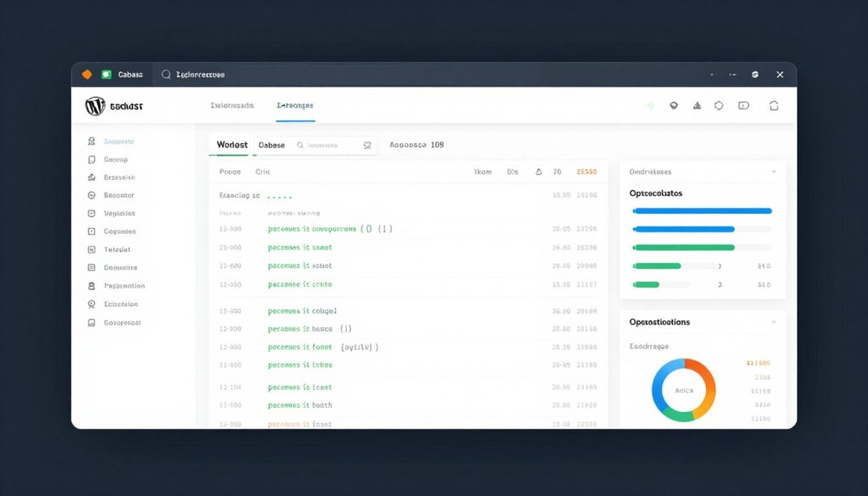Click the sidebar icon next to Pasbramtion
This screenshot has height=496, width=868.
pyautogui.click(x=92, y=286)
